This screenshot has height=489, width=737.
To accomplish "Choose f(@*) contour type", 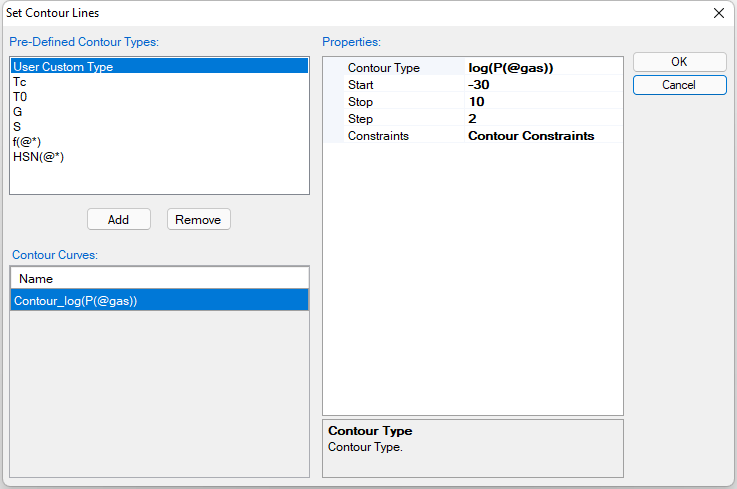I will (x=27, y=142).
